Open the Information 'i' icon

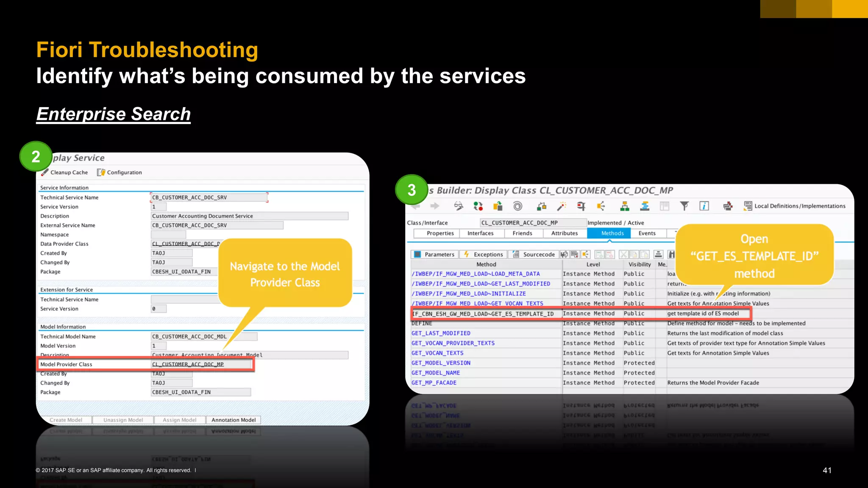point(704,206)
